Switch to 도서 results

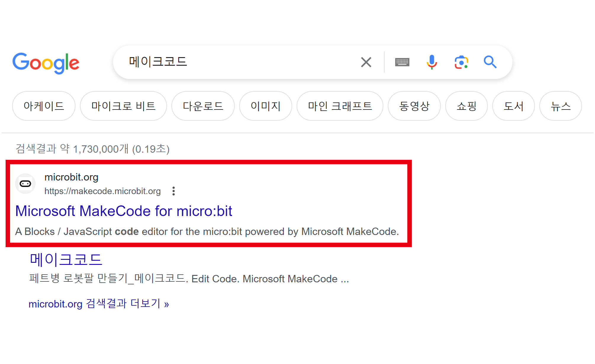tap(514, 106)
